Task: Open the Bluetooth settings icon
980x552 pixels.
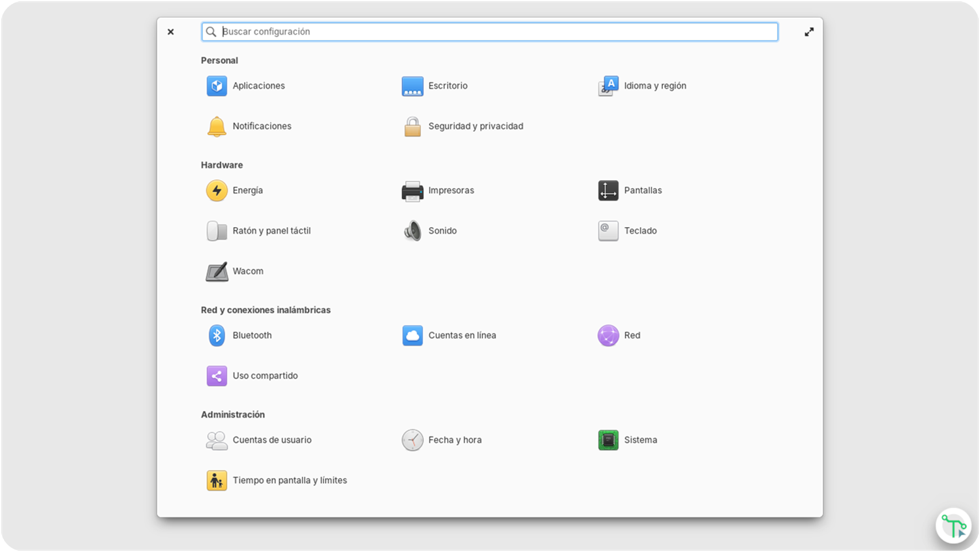Action: click(x=217, y=335)
